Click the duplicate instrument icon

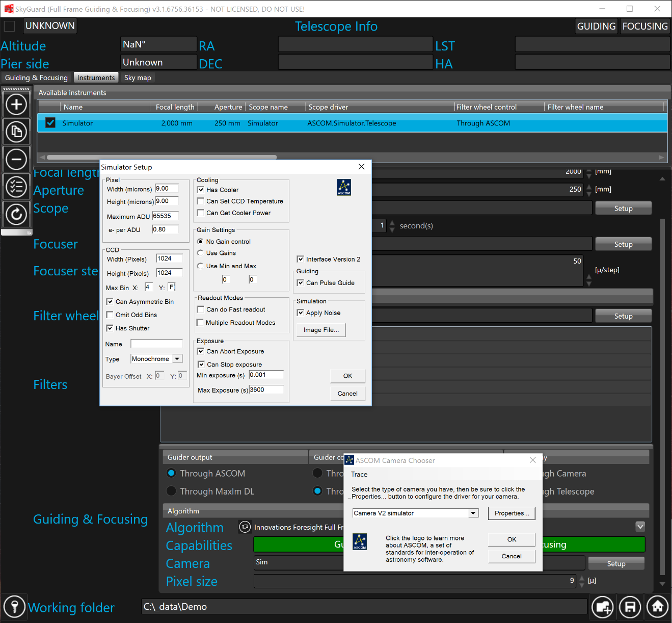[16, 132]
